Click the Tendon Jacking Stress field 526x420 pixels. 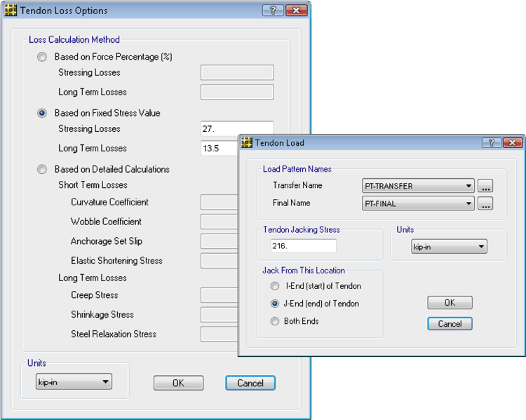coord(303,246)
